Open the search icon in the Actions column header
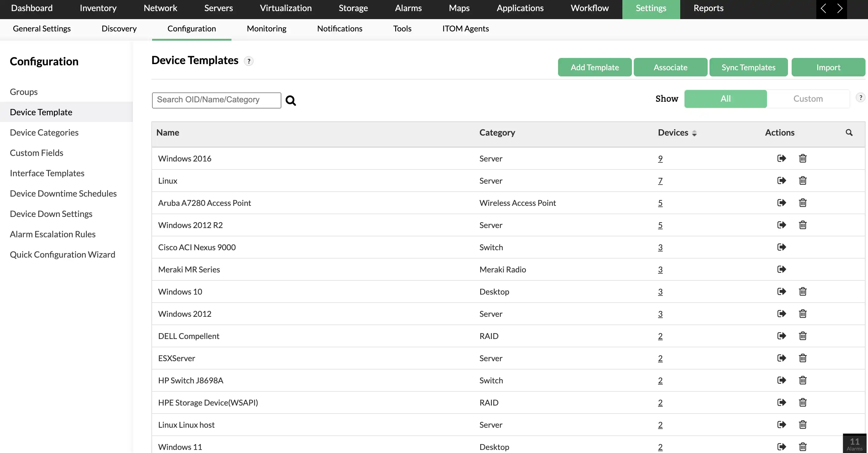This screenshot has width=868, height=453. (849, 133)
